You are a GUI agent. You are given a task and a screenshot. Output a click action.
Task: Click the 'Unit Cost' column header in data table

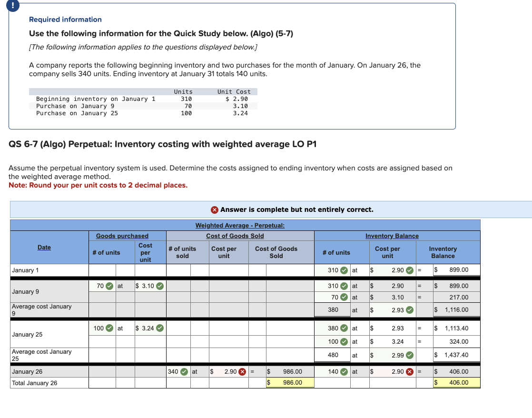pos(234,92)
